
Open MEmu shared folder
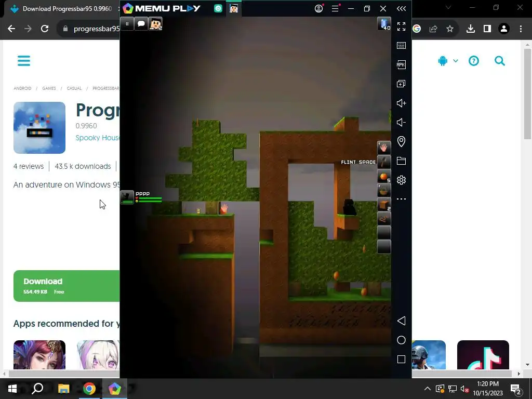tap(401, 161)
